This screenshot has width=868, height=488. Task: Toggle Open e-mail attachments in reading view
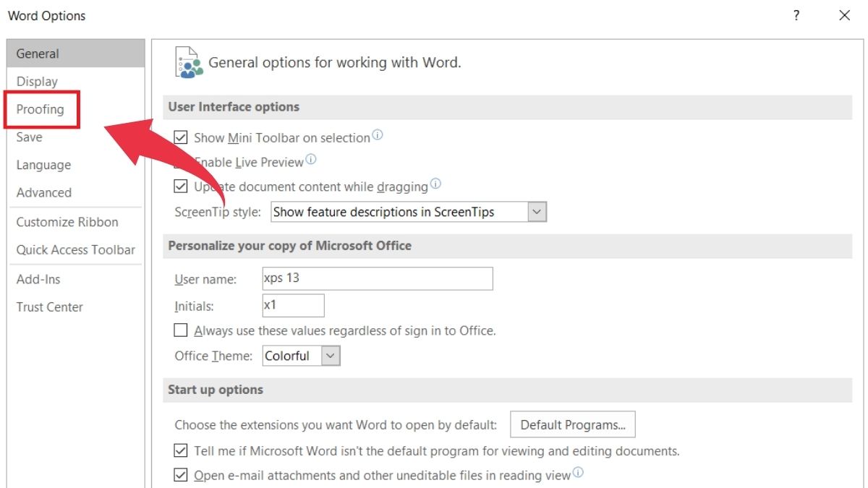point(181,476)
